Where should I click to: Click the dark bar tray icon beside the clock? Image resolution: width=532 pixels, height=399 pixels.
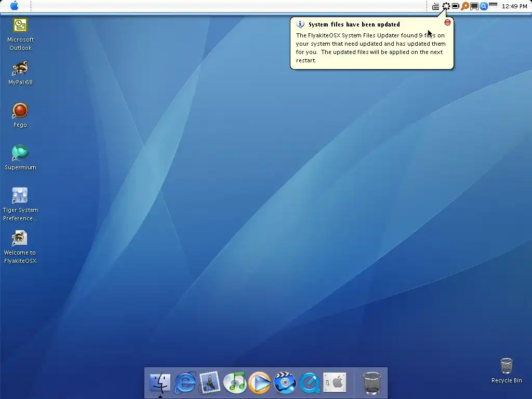494,4
